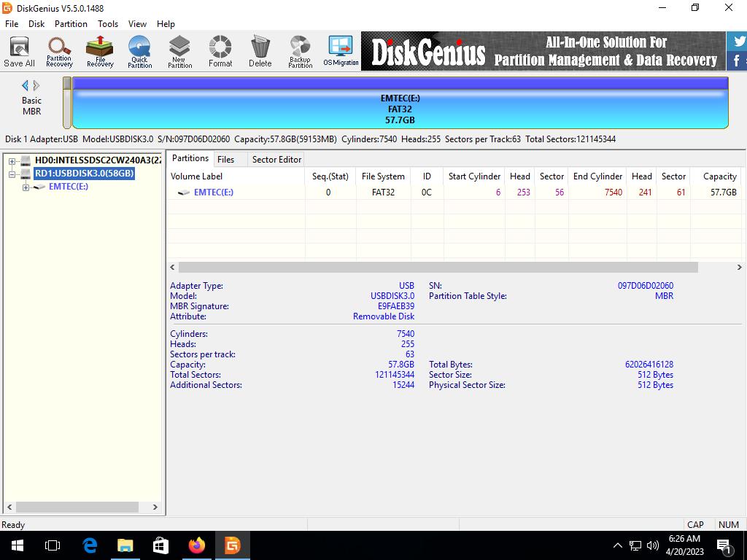The width and height of the screenshot is (747, 560).
Task: Open the Partition Recovery tool
Action: (59, 52)
